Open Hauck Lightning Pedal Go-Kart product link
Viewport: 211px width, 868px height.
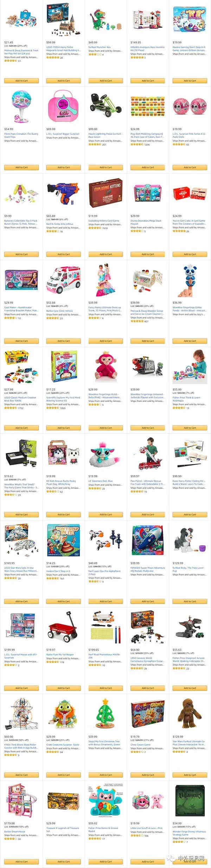tap(105, 136)
